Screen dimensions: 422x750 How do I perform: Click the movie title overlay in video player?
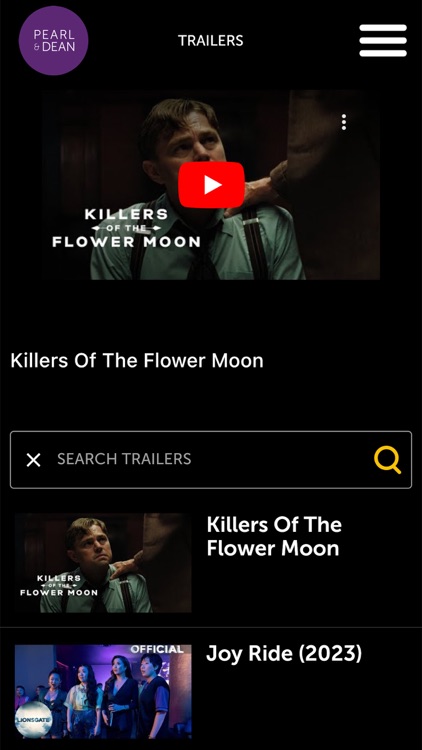point(126,228)
